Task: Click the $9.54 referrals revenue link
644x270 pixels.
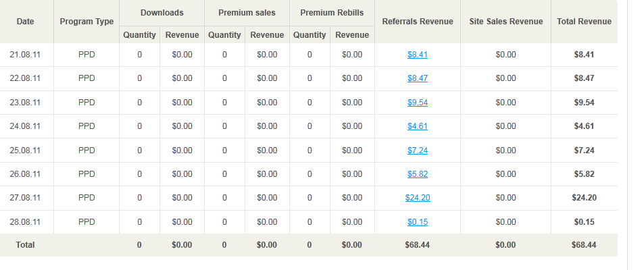Action: 417,103
